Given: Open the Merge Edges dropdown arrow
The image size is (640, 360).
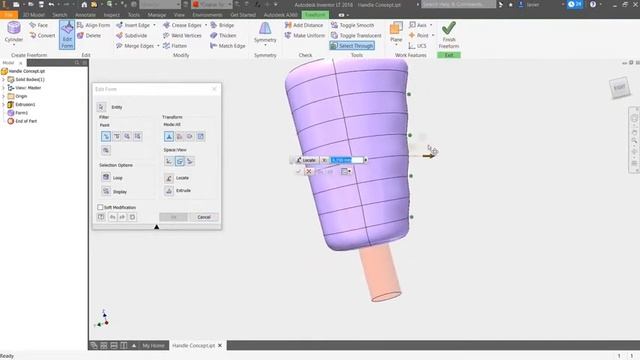Looking at the screenshot, I should click(158, 46).
